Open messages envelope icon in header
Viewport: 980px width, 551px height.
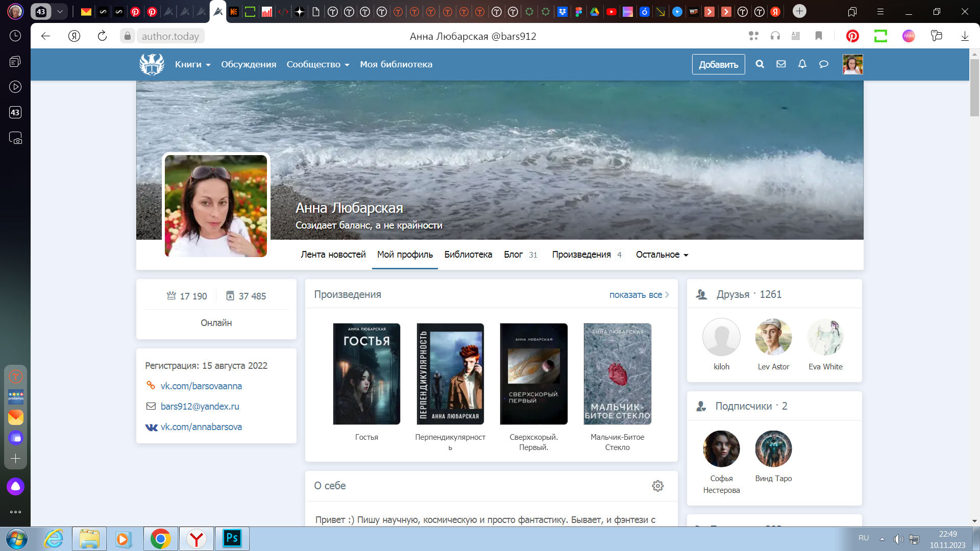(x=781, y=64)
